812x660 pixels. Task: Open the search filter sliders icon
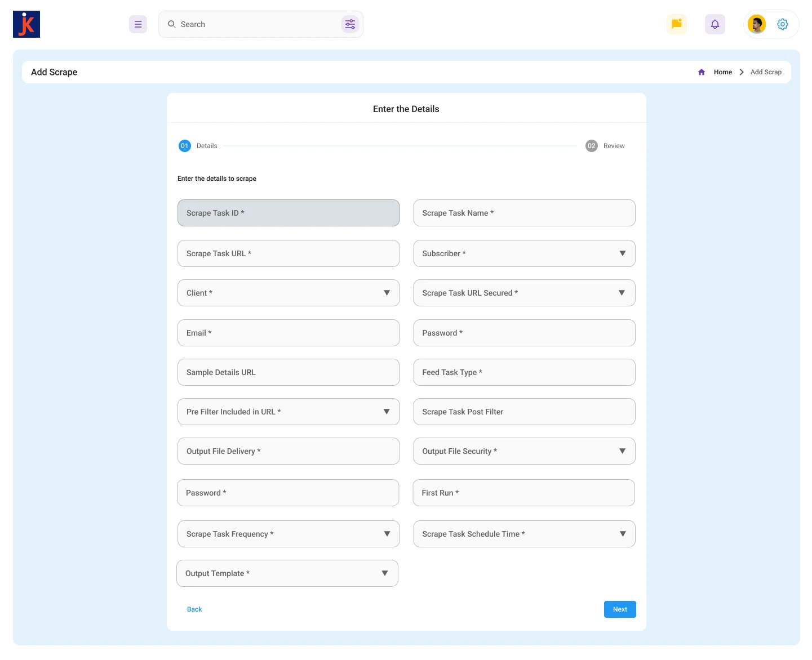point(350,24)
